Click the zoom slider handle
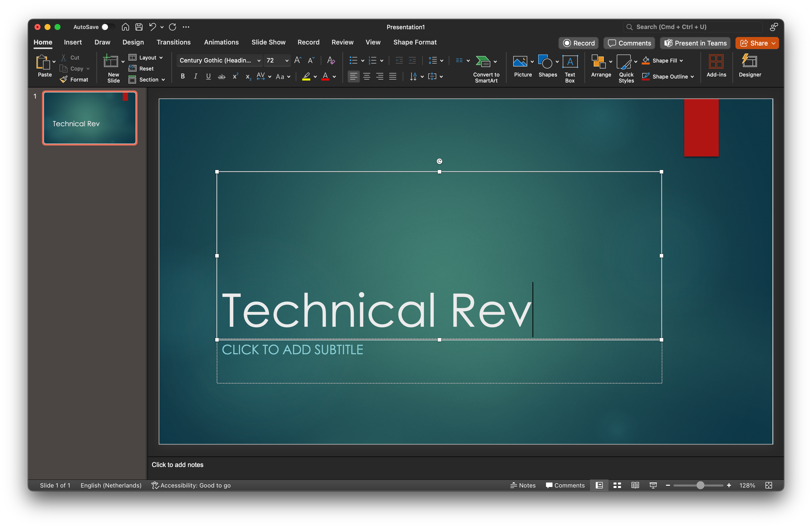 pyautogui.click(x=700, y=485)
